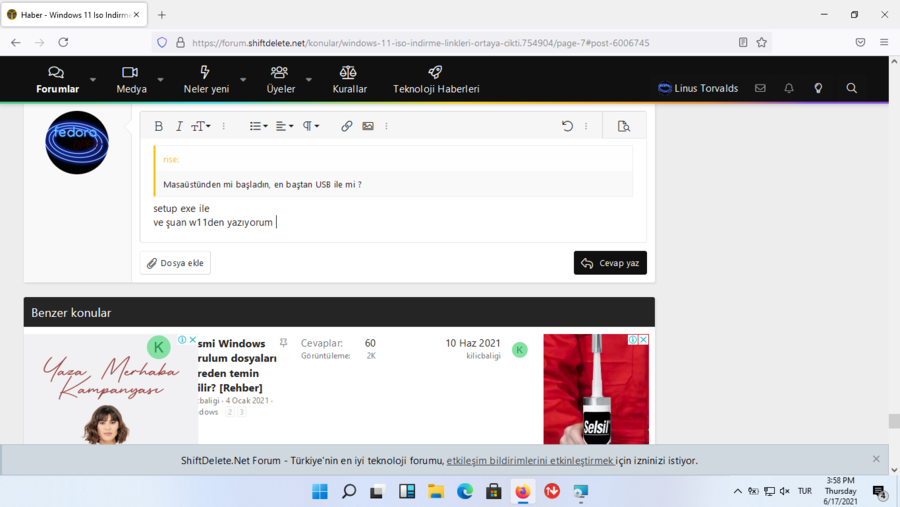Open the Forumlar navigation item
This screenshot has width=900, height=507.
coord(57,80)
